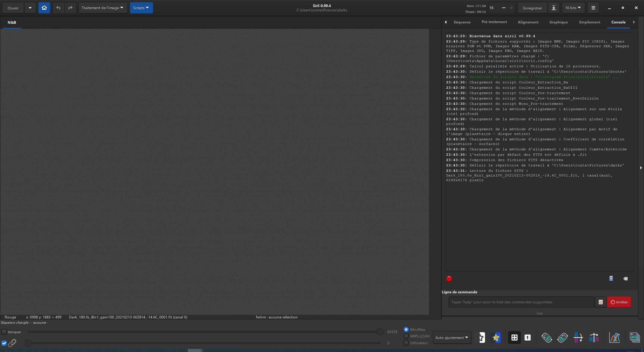The height and width of the screenshot is (352, 644).
Task: Click the negative view icon
Action: coord(482,338)
